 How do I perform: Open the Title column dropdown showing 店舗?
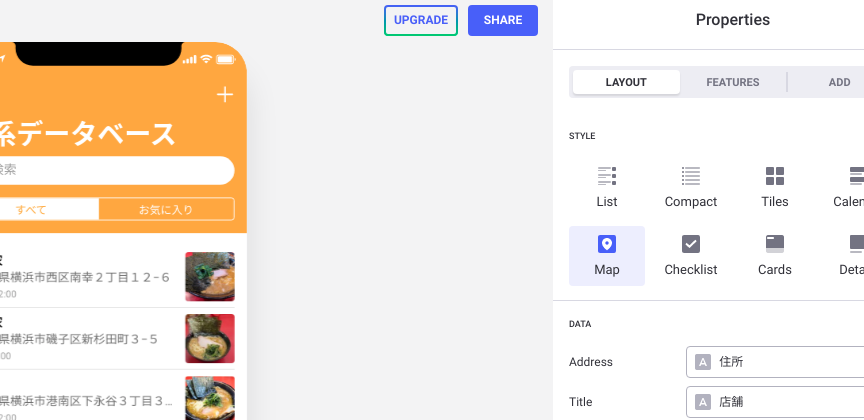pos(775,402)
